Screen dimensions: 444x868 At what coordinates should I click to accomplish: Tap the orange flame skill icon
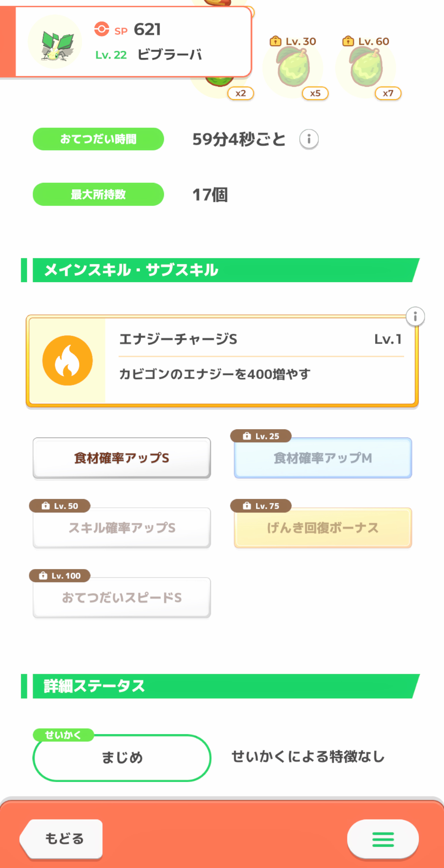pyautogui.click(x=68, y=360)
